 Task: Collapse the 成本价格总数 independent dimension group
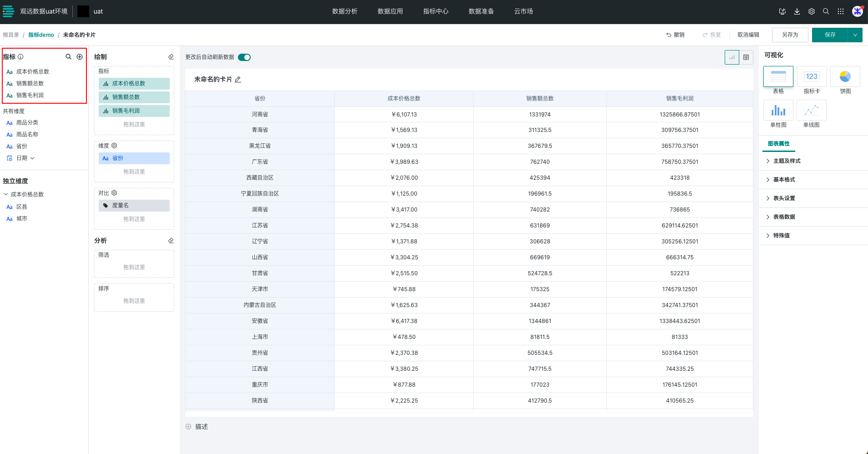[6, 194]
